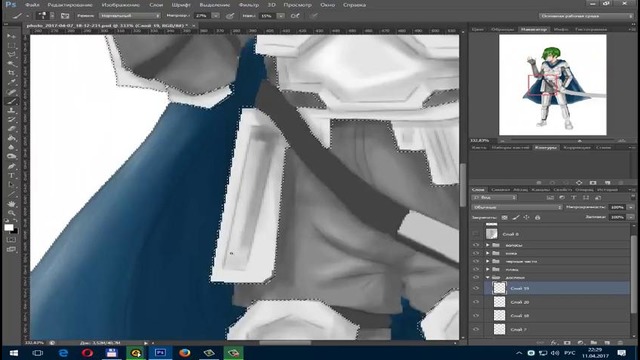Screen dimensions: 640x360
Task: Create new adjustment layer
Action: tap(580, 343)
